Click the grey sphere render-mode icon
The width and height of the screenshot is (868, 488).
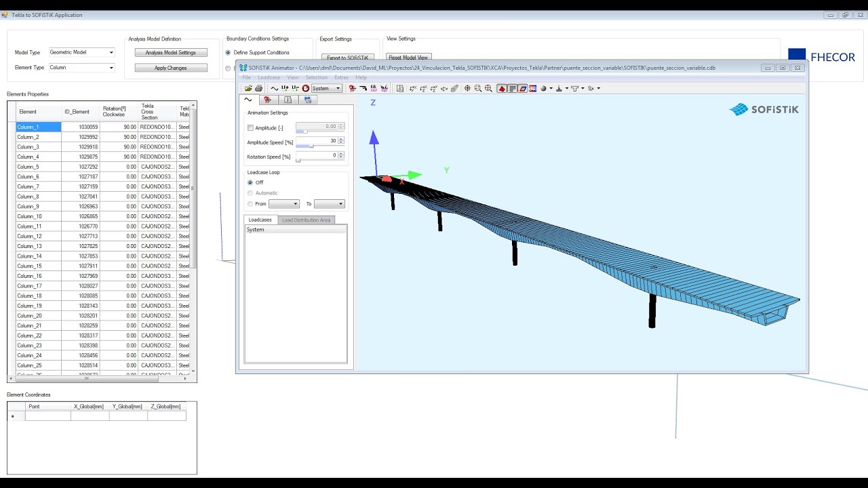542,88
